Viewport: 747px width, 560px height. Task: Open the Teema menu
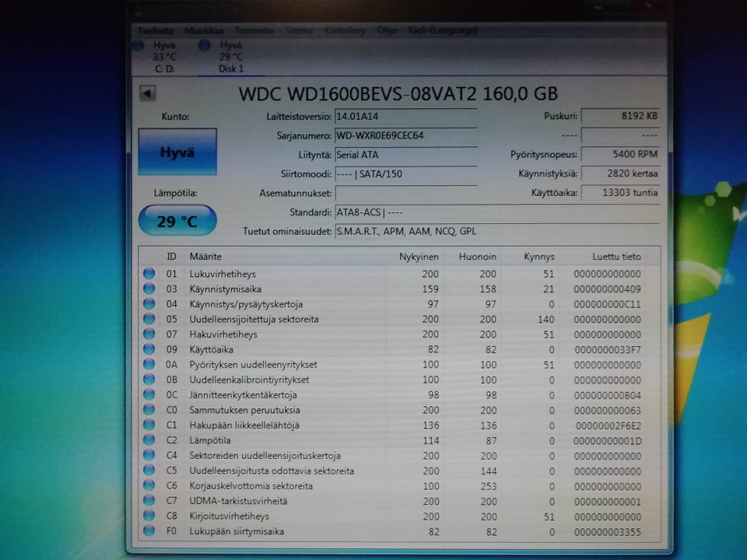[x=299, y=30]
